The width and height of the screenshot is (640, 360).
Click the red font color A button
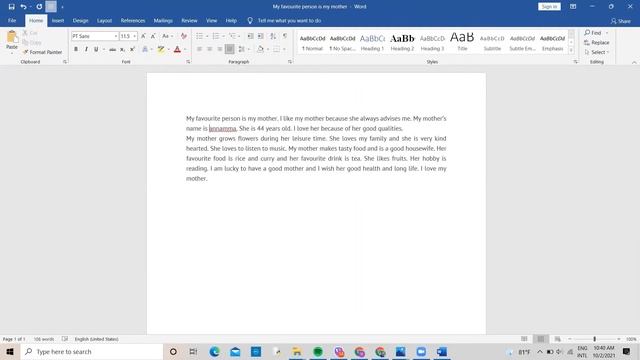click(x=177, y=49)
